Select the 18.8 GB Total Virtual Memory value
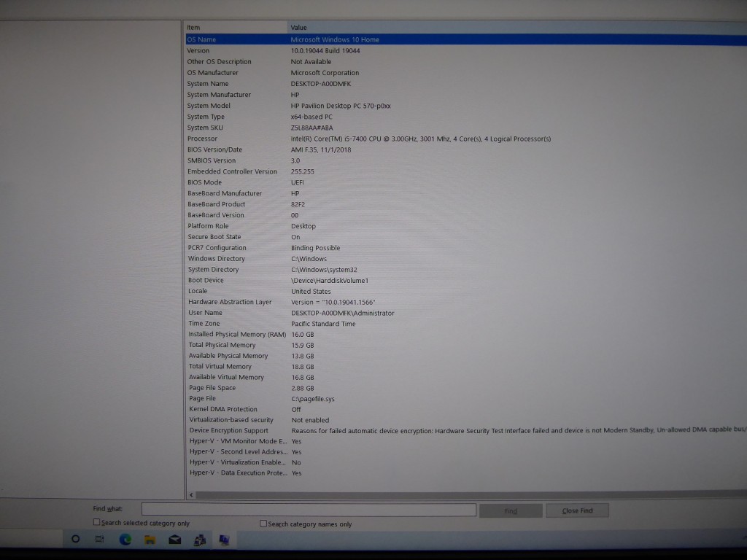The height and width of the screenshot is (560, 747). (x=303, y=367)
